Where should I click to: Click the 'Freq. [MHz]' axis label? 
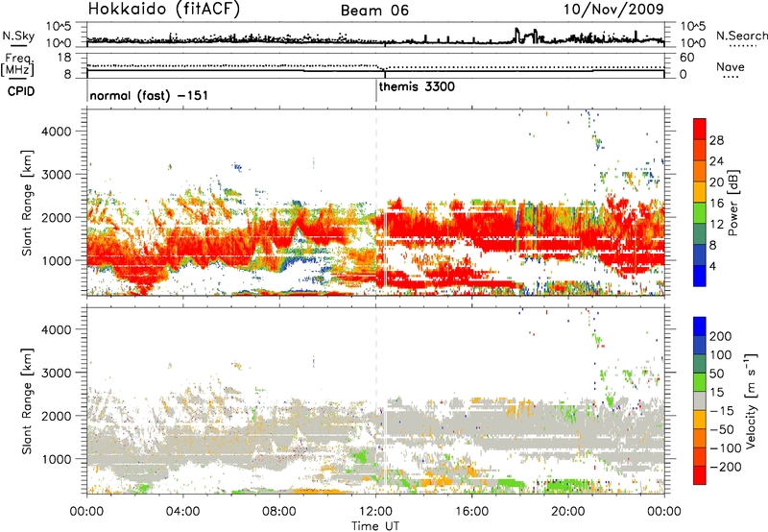17,65
